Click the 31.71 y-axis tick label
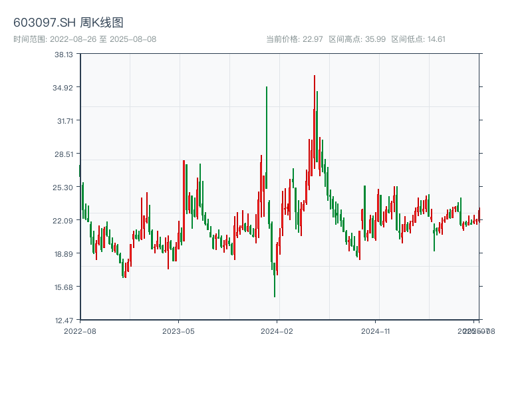 coord(64,121)
